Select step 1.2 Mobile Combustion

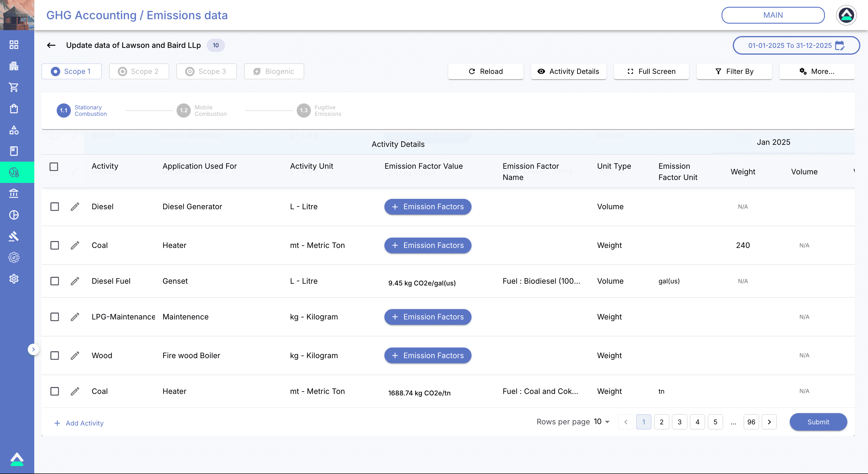tap(202, 111)
